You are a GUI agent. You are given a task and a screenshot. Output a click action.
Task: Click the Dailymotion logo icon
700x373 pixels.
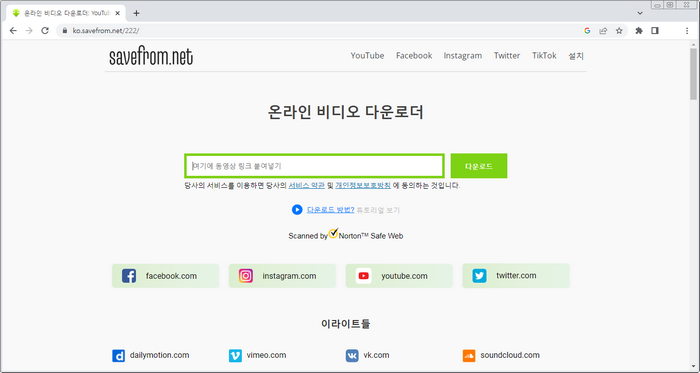[x=118, y=356]
